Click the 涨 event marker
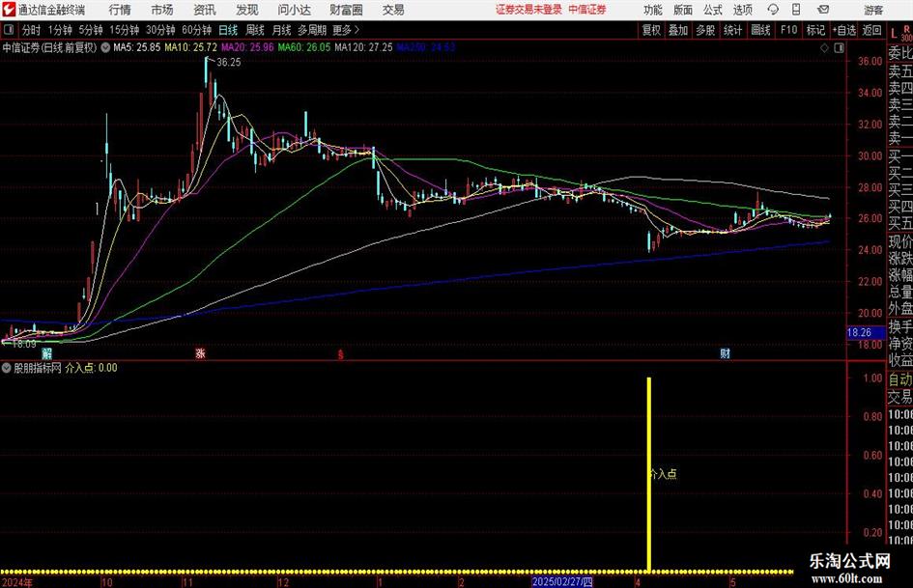This screenshot has width=913, height=588. tap(200, 353)
